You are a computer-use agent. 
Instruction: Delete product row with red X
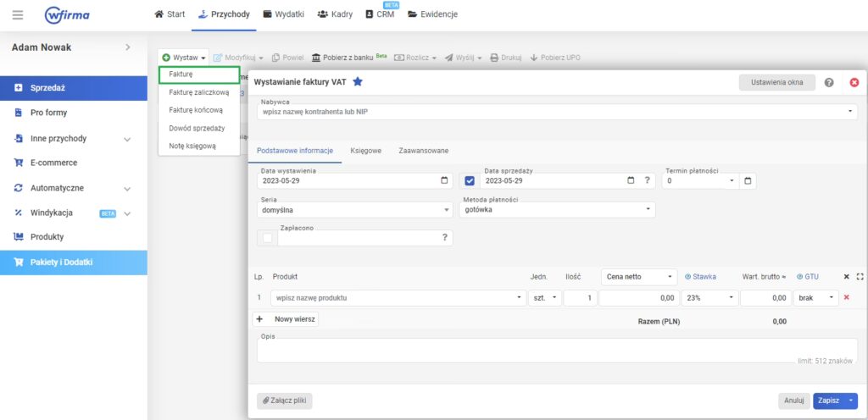pyautogui.click(x=846, y=298)
